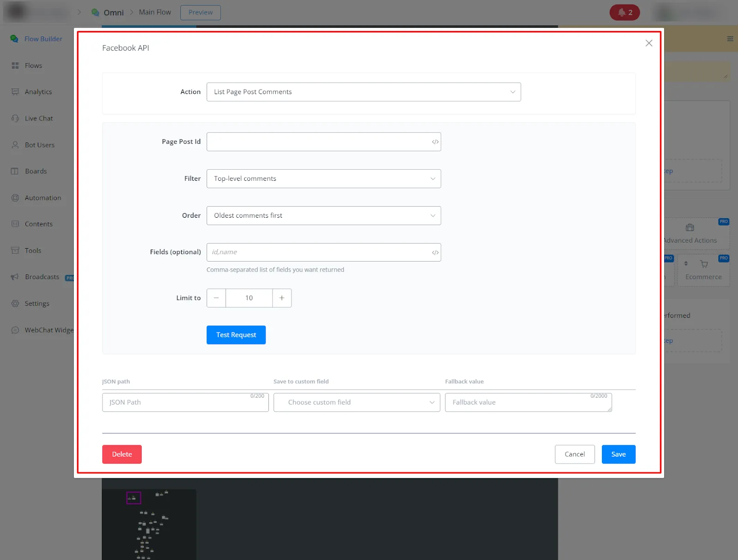This screenshot has height=560, width=738.
Task: Select Advanced Actions icon in side panel
Action: click(690, 227)
